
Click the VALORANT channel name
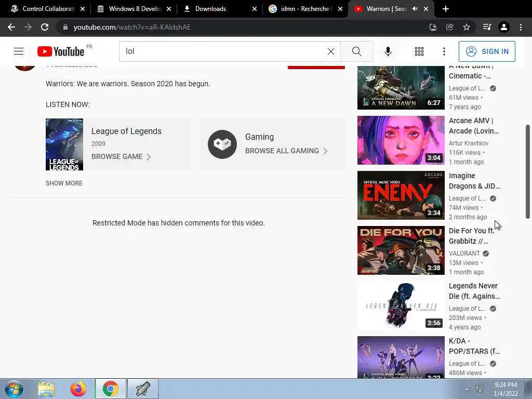(x=464, y=254)
